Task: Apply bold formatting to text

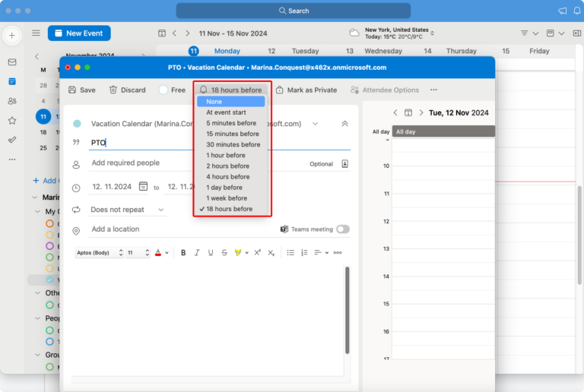Action: 183,252
